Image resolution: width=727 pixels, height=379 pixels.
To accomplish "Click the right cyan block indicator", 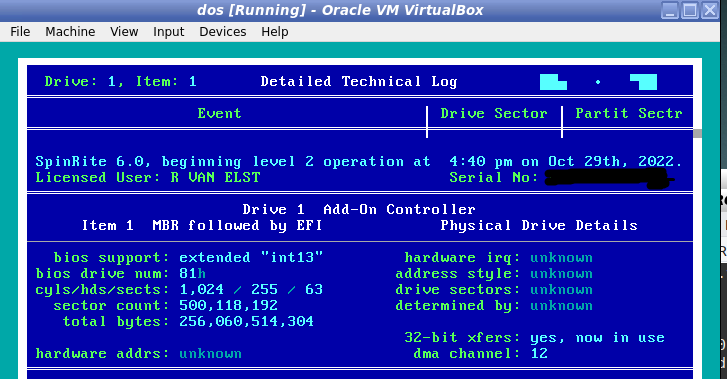I will [x=644, y=82].
